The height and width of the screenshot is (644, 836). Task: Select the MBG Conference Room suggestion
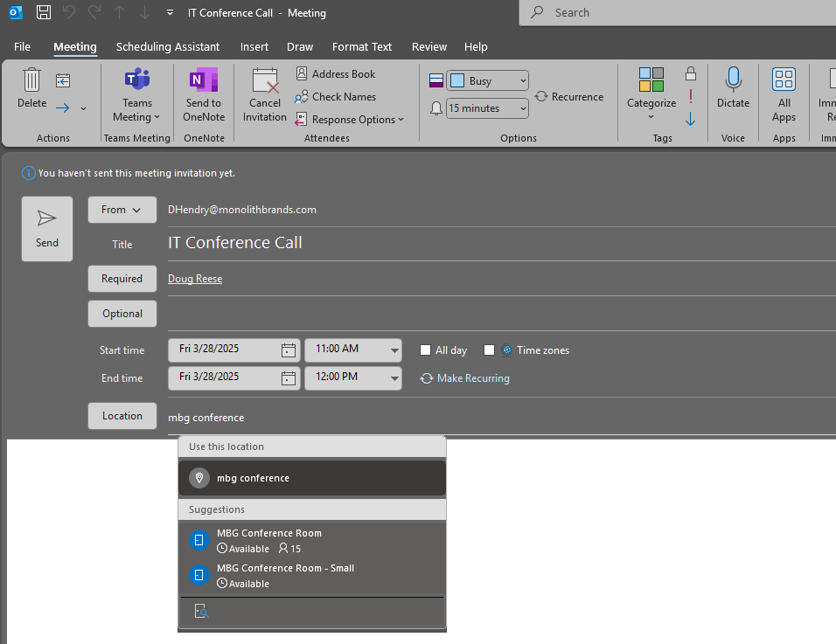click(312, 541)
